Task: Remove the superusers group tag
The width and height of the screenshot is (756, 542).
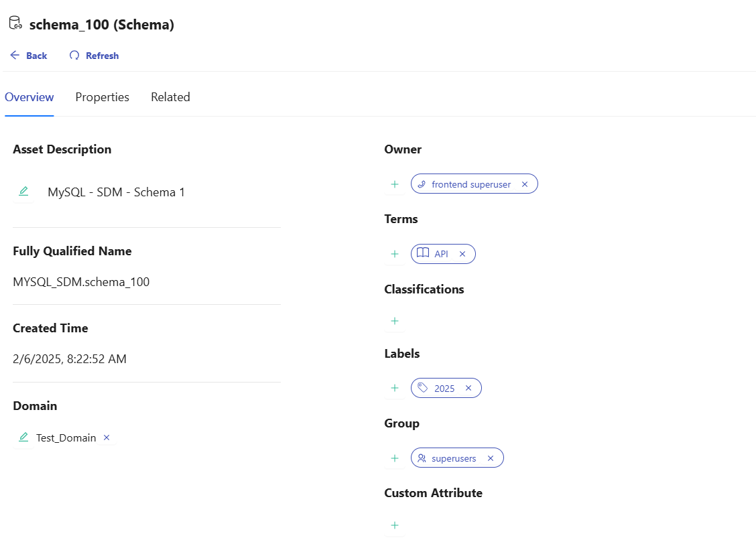Action: click(491, 458)
